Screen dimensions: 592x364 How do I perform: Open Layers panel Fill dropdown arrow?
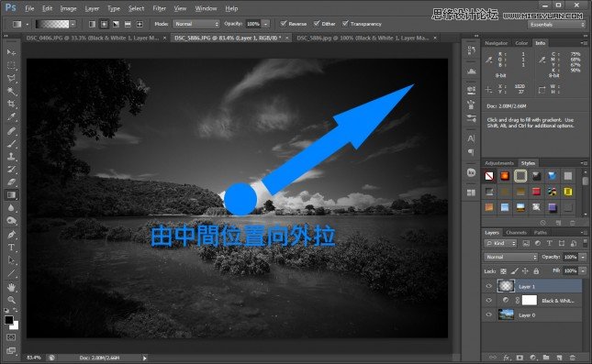(584, 270)
